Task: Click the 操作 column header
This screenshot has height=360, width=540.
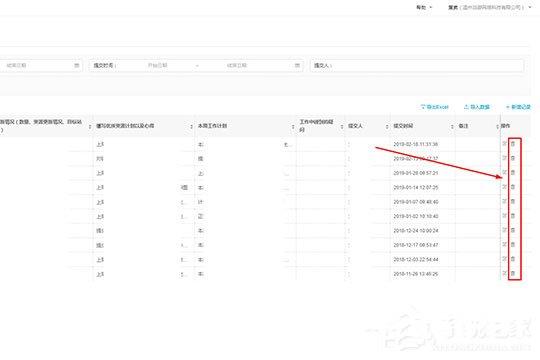Action: point(506,126)
